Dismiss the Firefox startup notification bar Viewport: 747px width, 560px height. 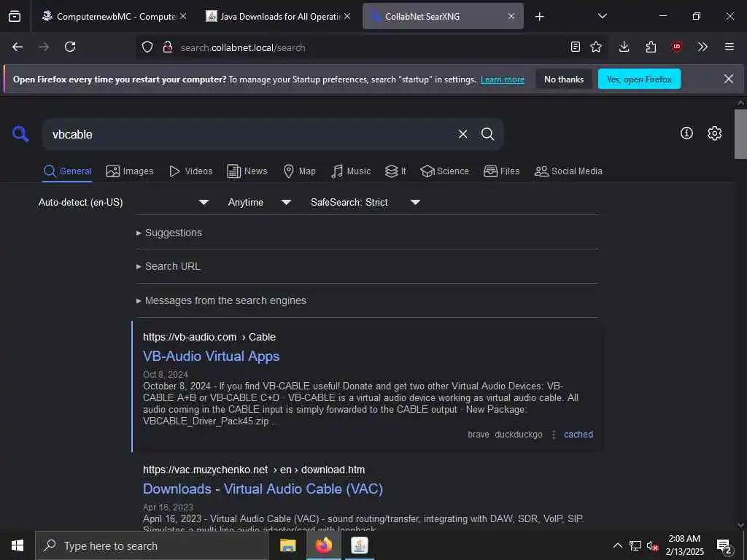tap(729, 79)
